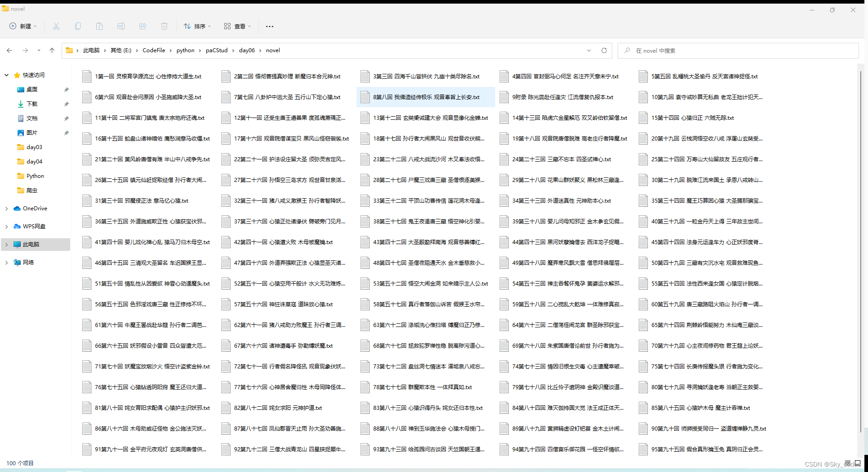Screen dimensions: 868x472
Task: Click the Share icon in toolbar
Action: [x=143, y=26]
